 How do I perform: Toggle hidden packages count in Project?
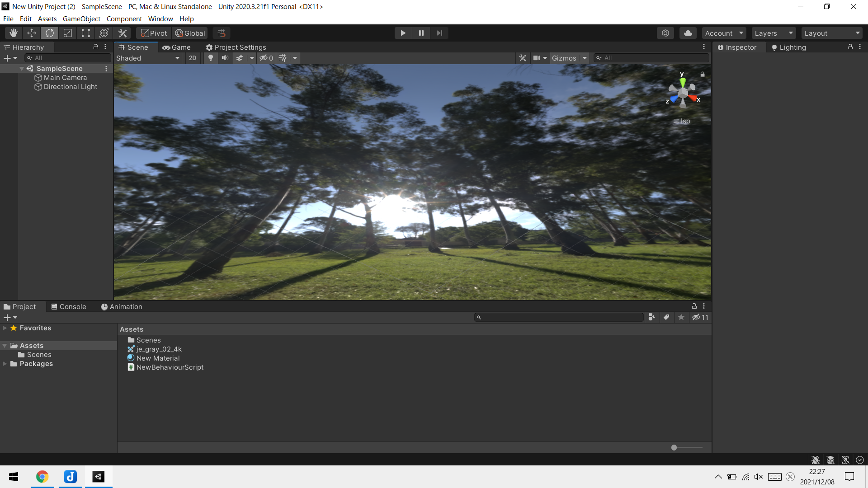(x=700, y=317)
